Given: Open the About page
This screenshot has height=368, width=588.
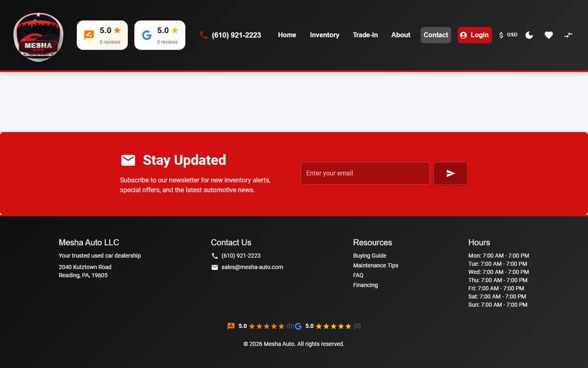Looking at the screenshot, I should pyautogui.click(x=401, y=35).
